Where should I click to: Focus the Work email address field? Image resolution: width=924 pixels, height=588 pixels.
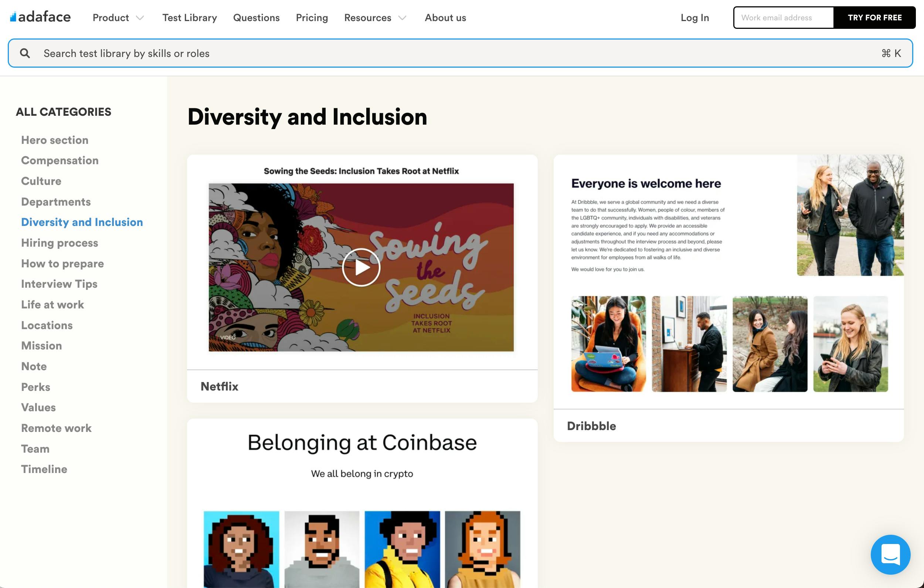pos(784,18)
